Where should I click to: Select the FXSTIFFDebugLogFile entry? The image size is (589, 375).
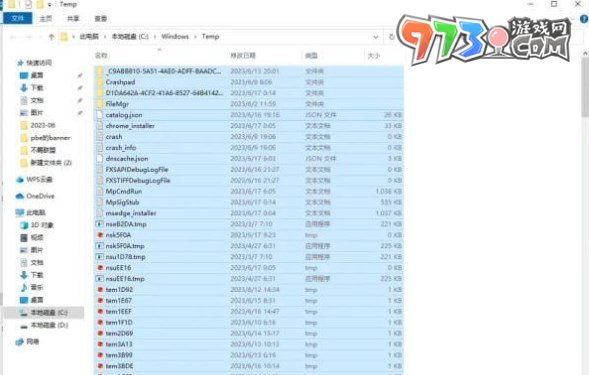[138, 180]
